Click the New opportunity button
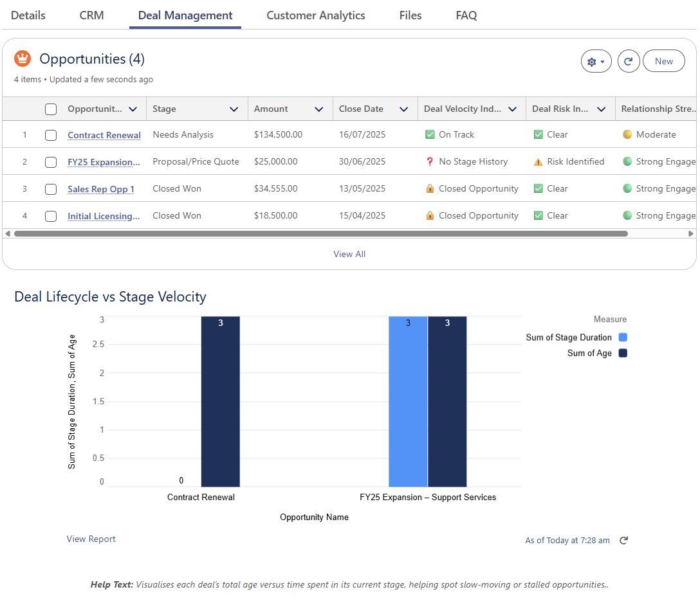700x603 pixels. (x=663, y=62)
